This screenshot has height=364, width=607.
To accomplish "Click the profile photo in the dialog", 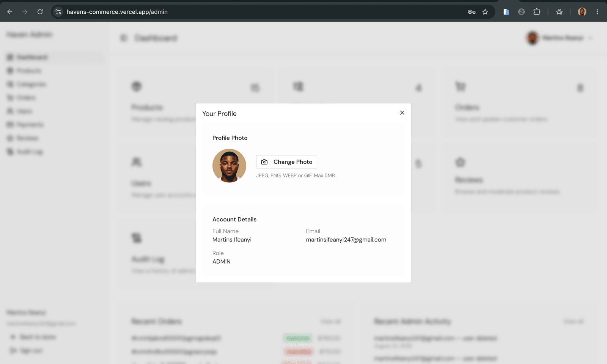I will click(229, 166).
